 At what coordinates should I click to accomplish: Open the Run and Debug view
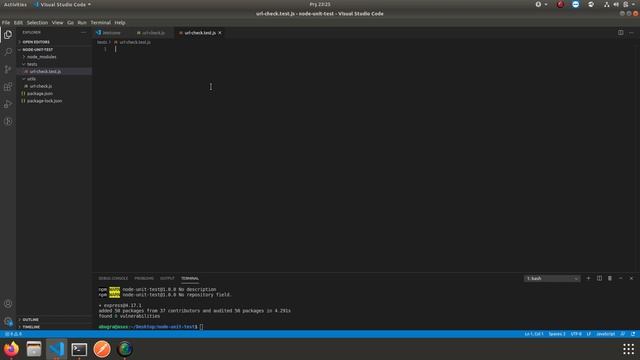pos(8,104)
